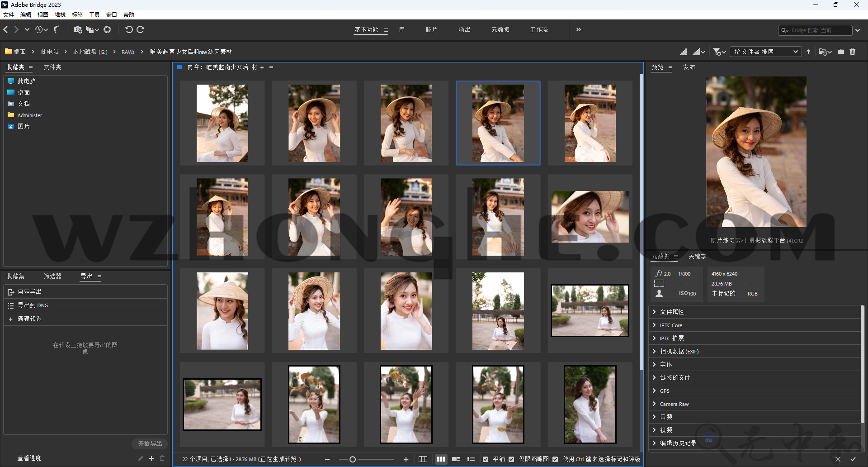The image size is (868, 467).
Task: Toggle ascending sort order arrow
Action: [808, 52]
